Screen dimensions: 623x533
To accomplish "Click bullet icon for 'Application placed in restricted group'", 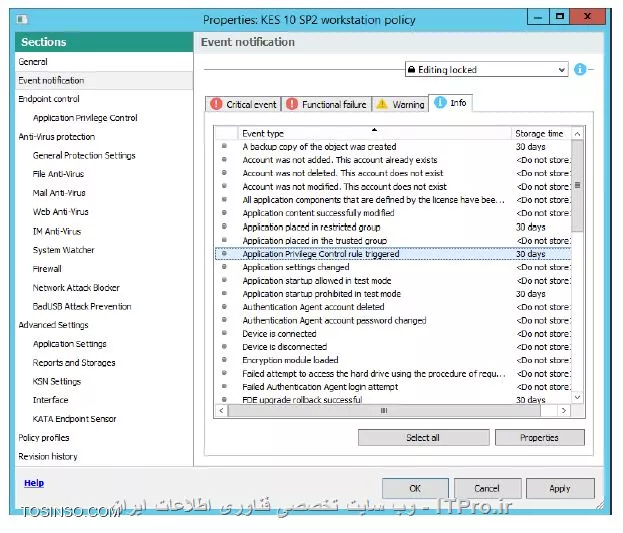I will [x=224, y=226].
